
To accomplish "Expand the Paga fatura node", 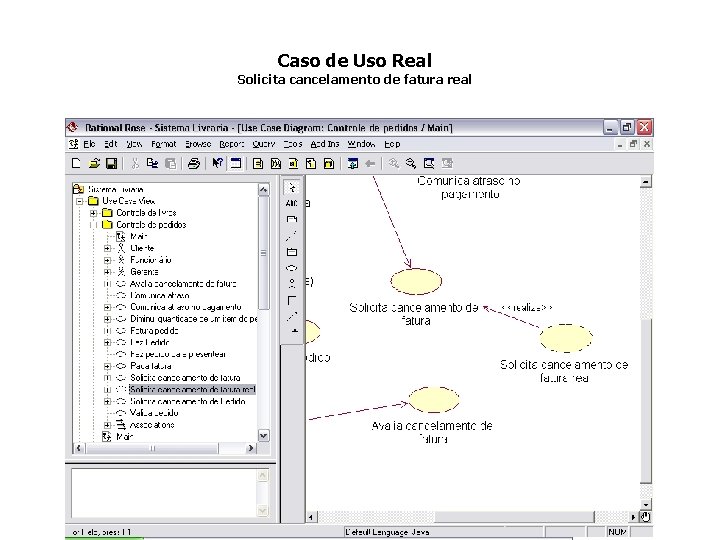I will coord(107,366).
